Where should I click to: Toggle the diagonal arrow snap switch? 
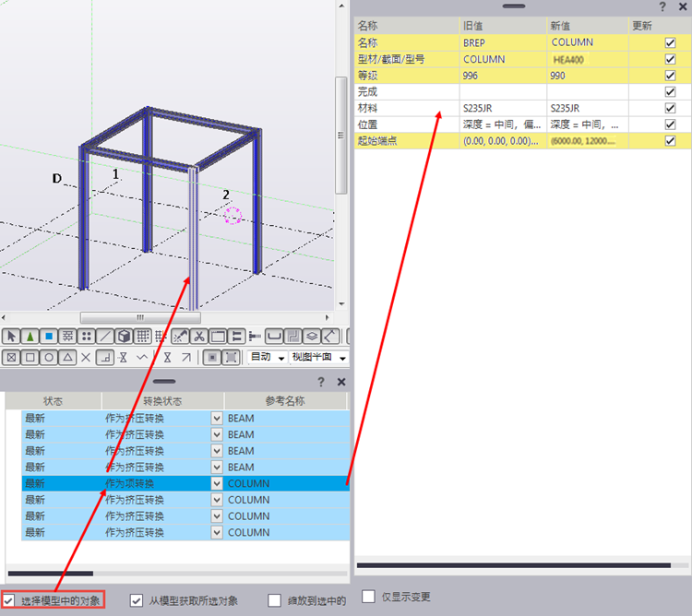click(185, 357)
